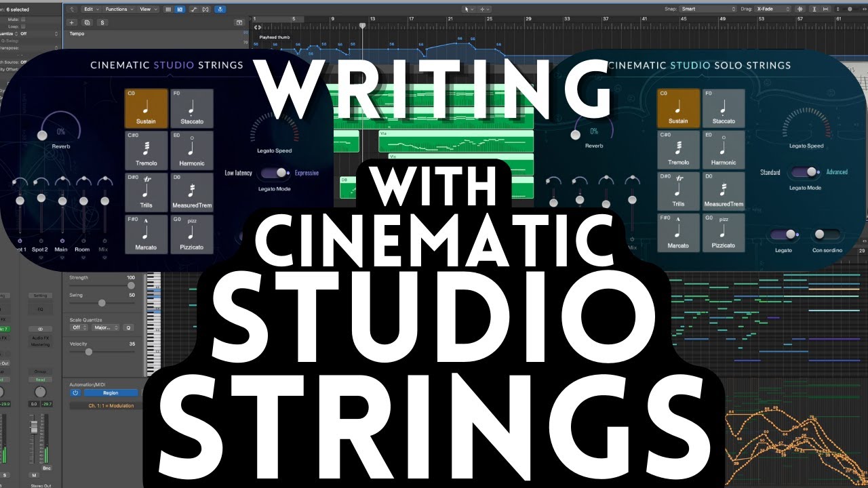
Task: Show the list editors grid icon
Action: pos(167,9)
